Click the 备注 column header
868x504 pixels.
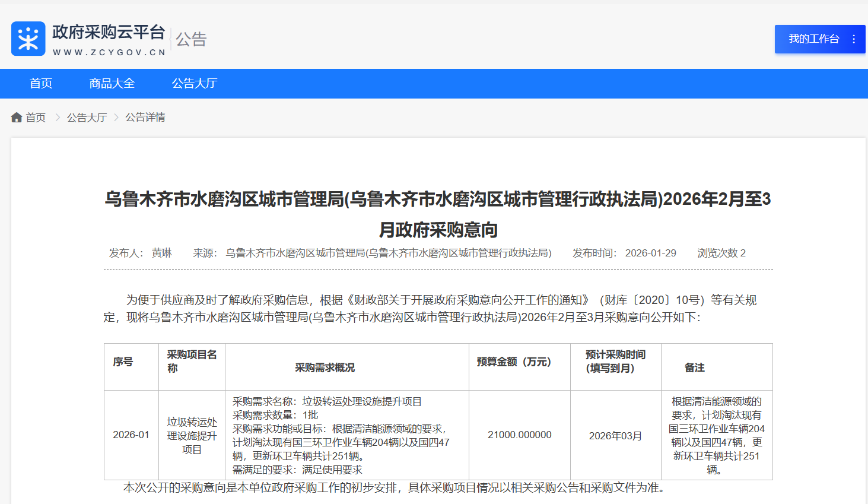click(694, 367)
